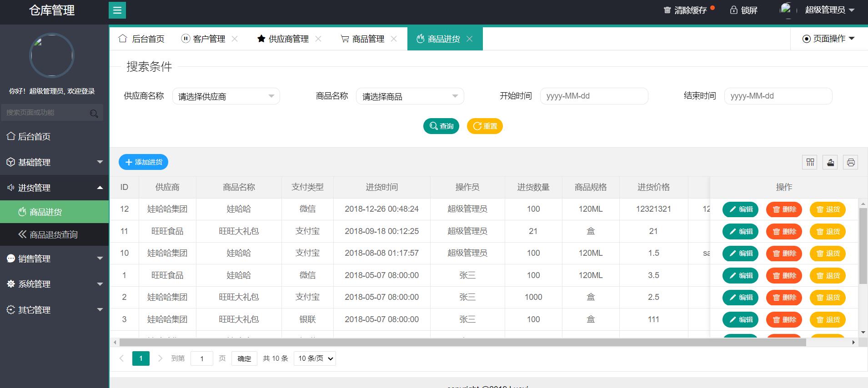Expand the 其它管理 sidebar menu
The height and width of the screenshot is (388, 868).
coord(55,310)
